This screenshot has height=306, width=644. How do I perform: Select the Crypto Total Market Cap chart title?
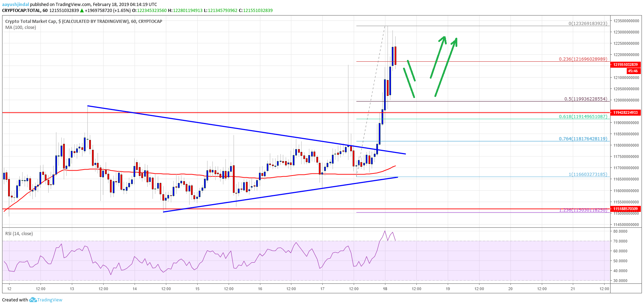[84, 21]
